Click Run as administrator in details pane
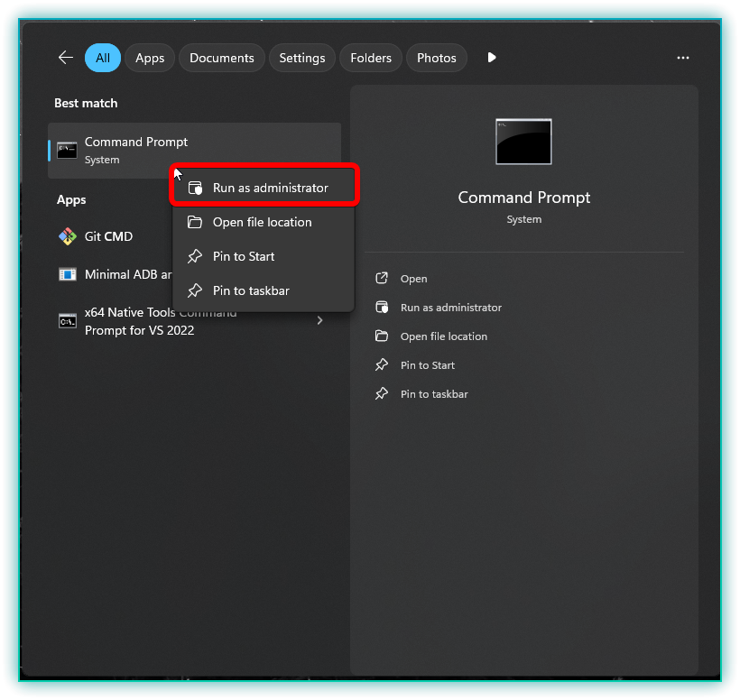The height and width of the screenshot is (700, 740). 451,308
